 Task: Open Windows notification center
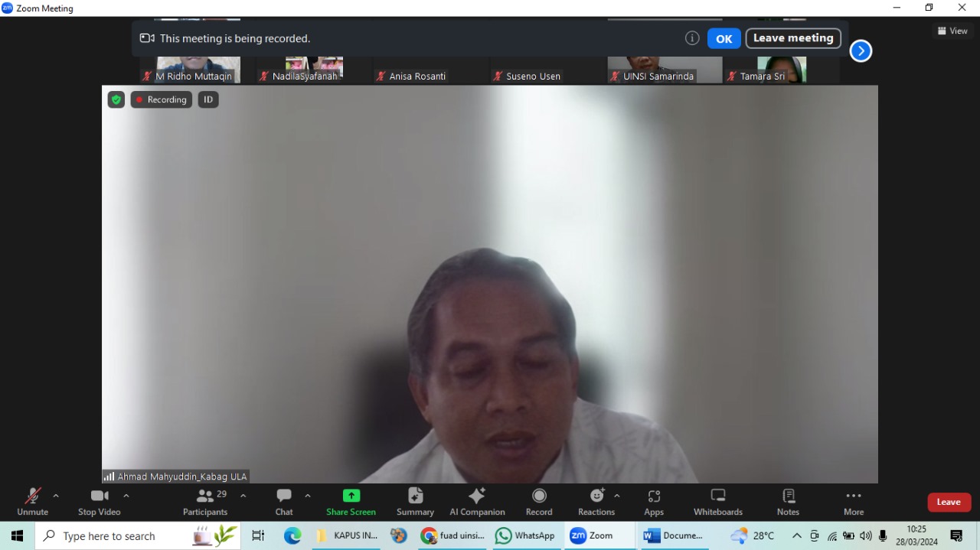click(956, 536)
